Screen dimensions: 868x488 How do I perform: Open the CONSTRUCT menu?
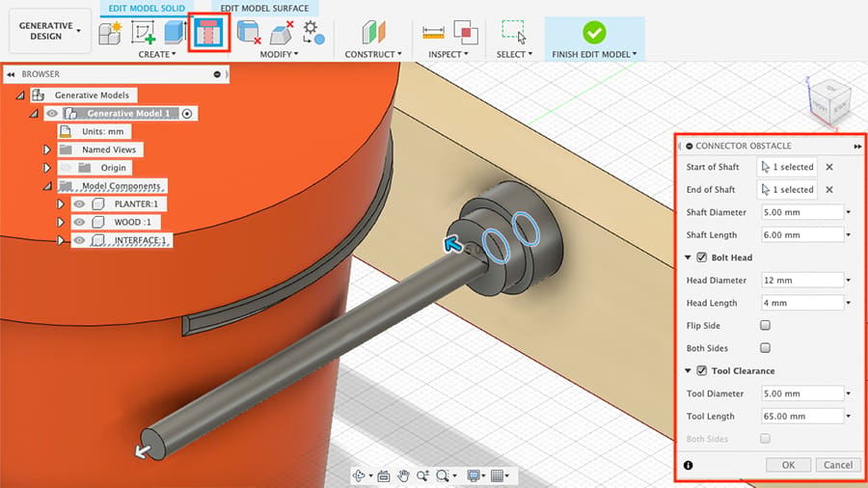click(x=373, y=54)
